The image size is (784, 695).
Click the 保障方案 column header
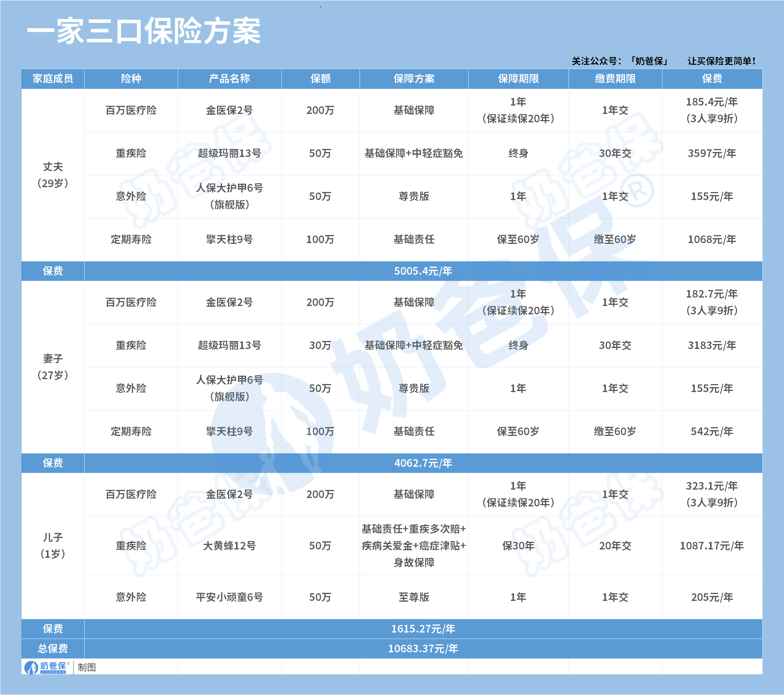[x=413, y=78]
